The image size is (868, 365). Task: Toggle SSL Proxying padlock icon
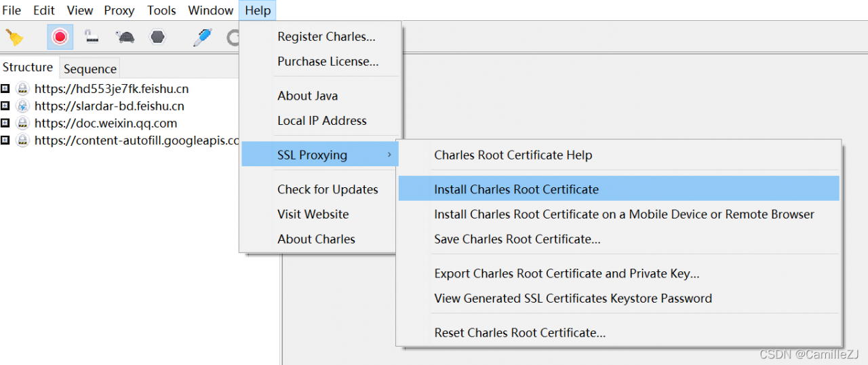[92, 37]
